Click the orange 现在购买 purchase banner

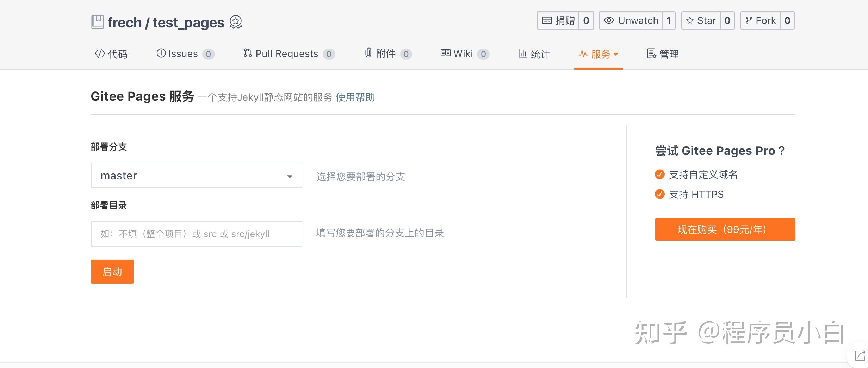pos(725,229)
